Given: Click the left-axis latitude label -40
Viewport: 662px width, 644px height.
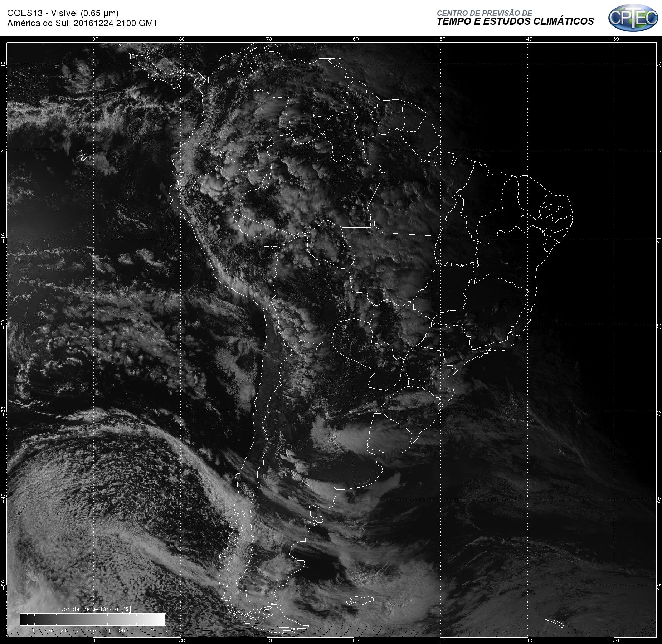Looking at the screenshot, I should click(3, 498).
